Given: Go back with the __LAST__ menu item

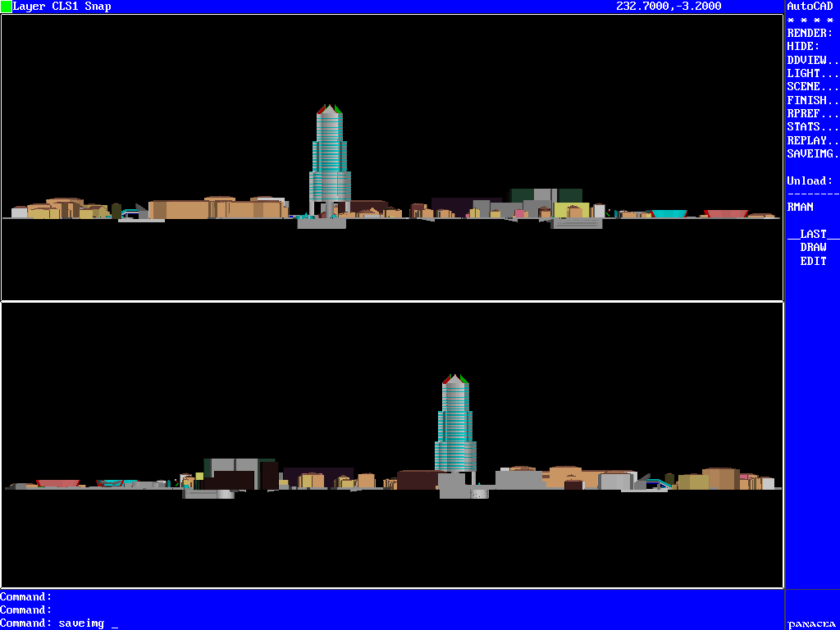Looking at the screenshot, I should (x=813, y=235).
